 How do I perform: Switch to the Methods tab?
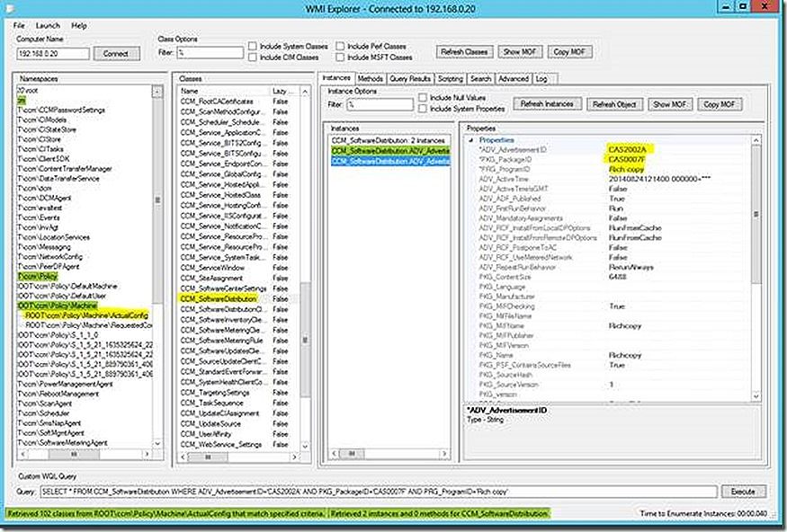(x=371, y=79)
